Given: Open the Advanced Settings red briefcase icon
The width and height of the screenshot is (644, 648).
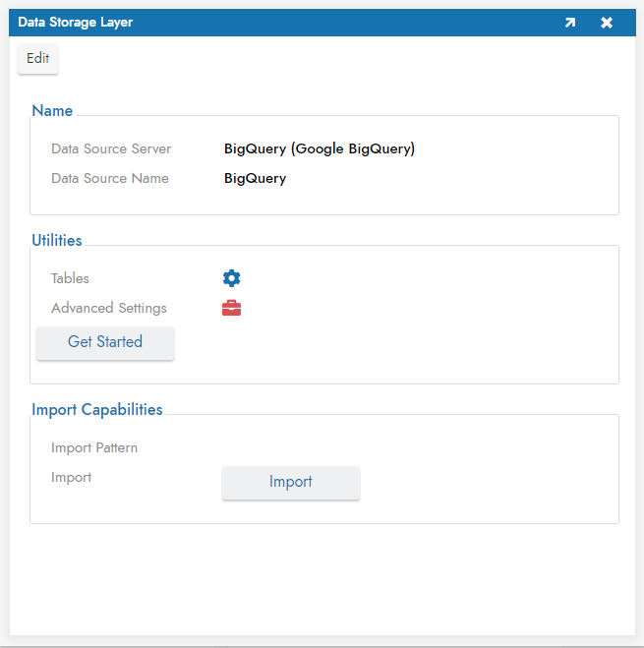Looking at the screenshot, I should pos(231,308).
